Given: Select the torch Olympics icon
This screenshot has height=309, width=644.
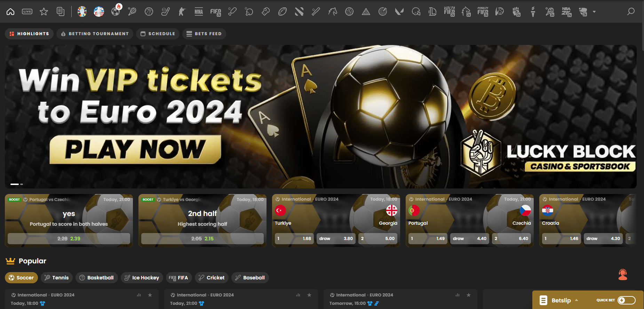Looking at the screenshot, I should (x=533, y=11).
